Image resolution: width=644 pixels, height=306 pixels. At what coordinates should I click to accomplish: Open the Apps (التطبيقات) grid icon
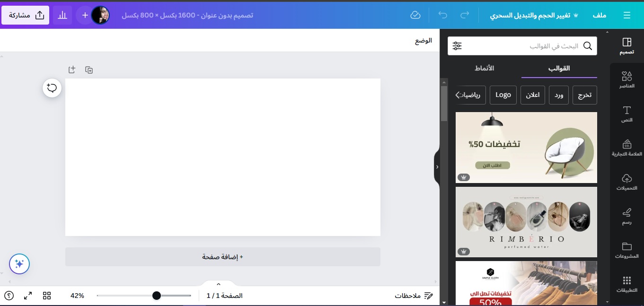pos(626,284)
